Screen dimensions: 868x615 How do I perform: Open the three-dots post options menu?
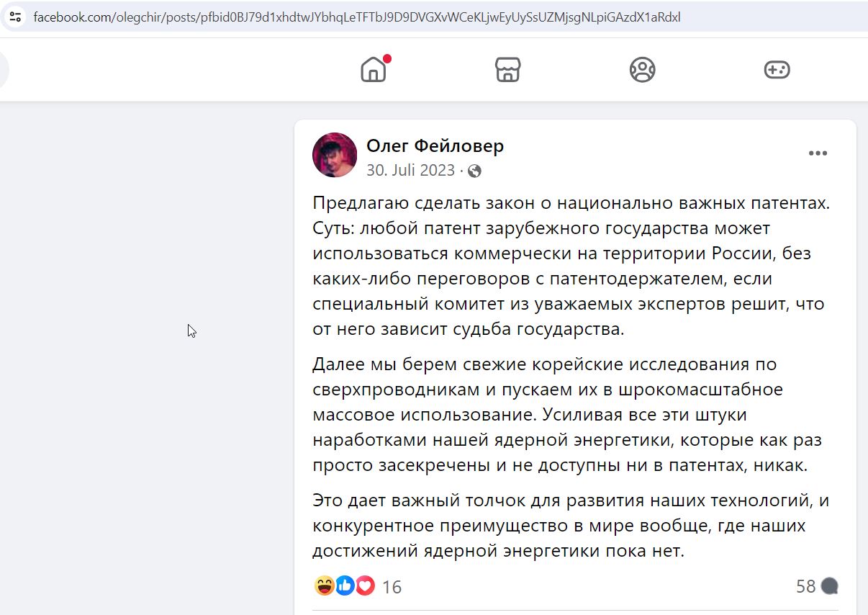pos(818,153)
